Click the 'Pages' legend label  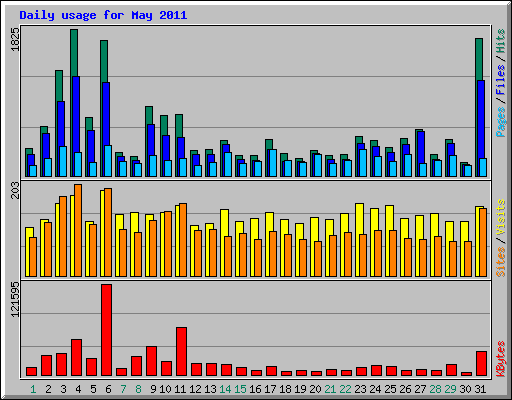tap(500, 122)
